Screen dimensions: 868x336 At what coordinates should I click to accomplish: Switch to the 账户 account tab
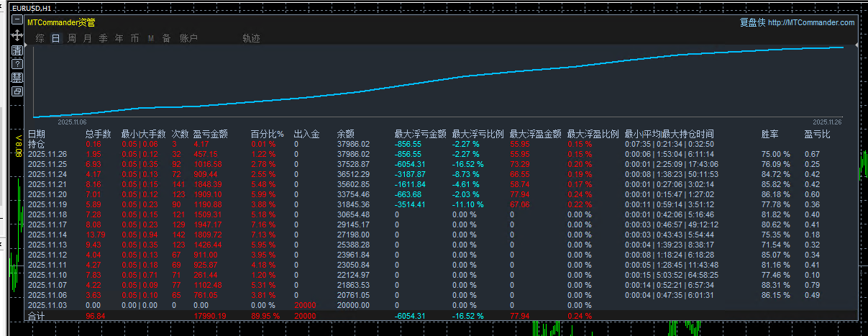coord(188,38)
